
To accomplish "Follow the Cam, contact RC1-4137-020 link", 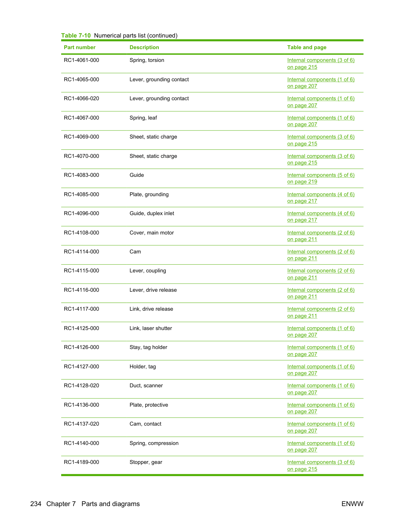I will 321,427.
